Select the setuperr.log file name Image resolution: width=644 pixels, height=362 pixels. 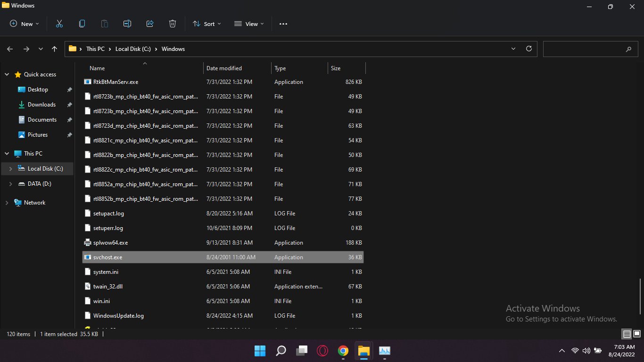coord(108,228)
